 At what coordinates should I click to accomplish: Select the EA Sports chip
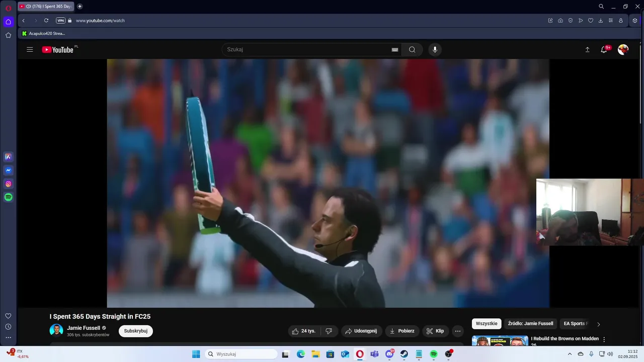575,324
